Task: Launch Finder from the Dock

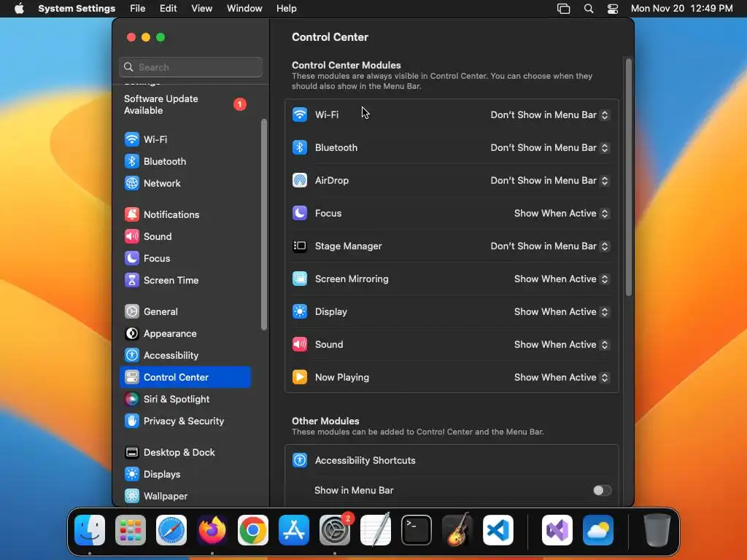Action: [90, 530]
